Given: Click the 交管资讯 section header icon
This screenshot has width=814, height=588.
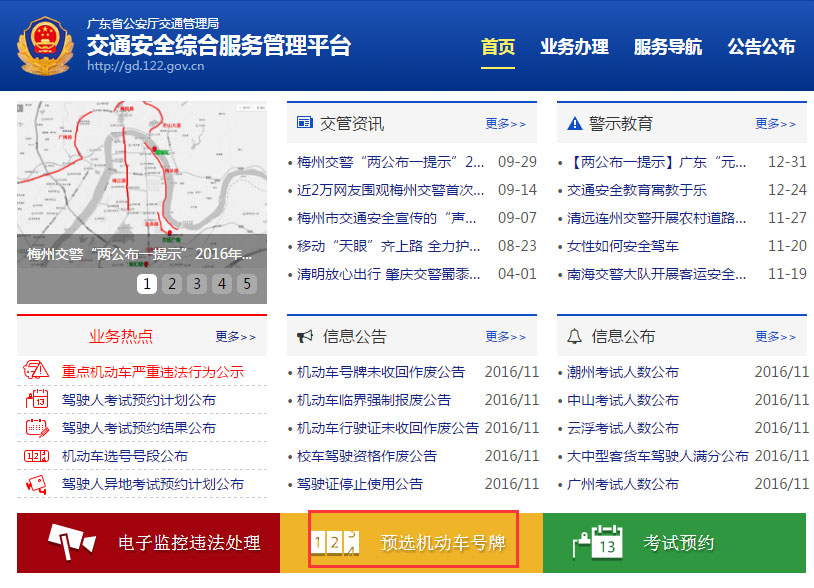Looking at the screenshot, I should [306, 122].
